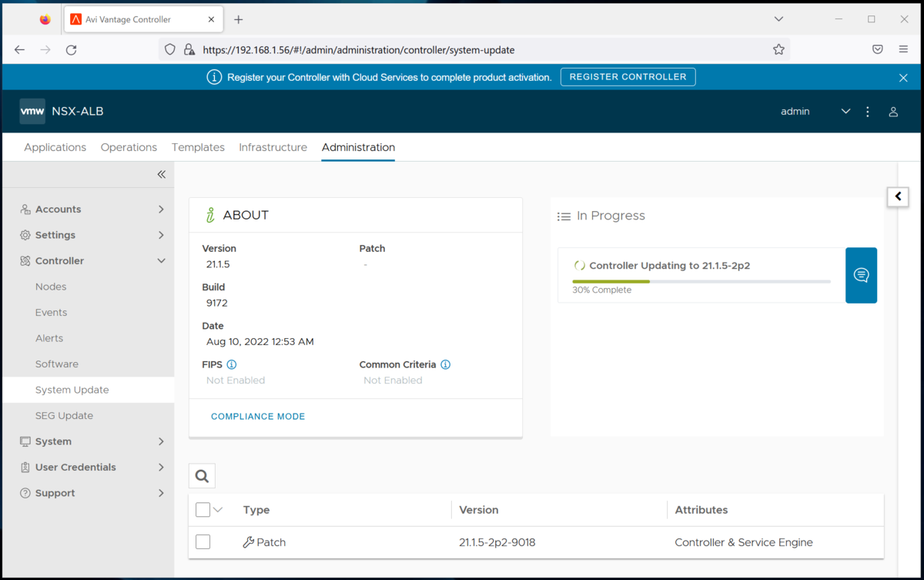Click the NSX-ALB product title
The height and width of the screenshot is (580, 924).
pyautogui.click(x=78, y=112)
